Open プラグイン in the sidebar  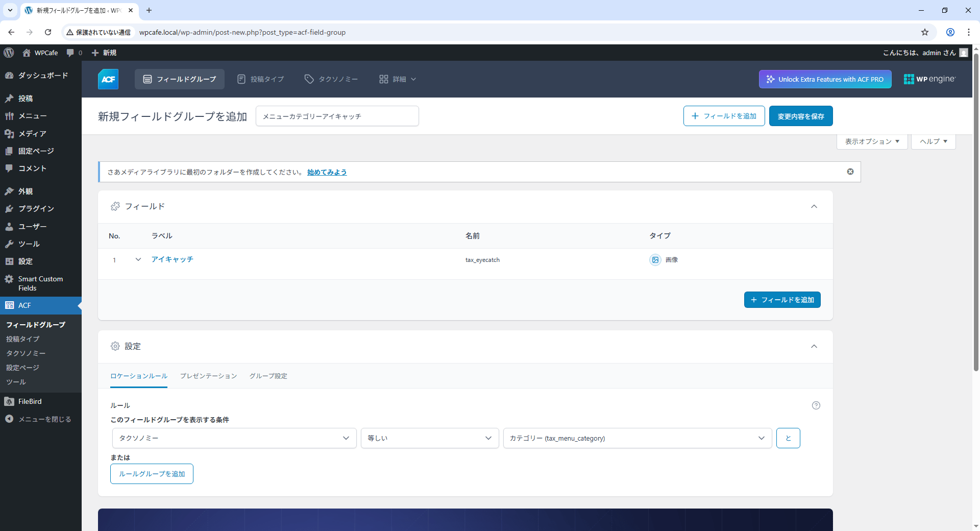pyautogui.click(x=36, y=209)
